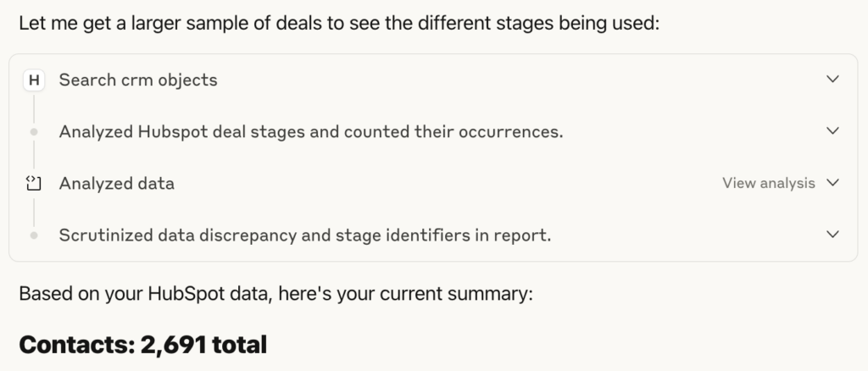Click the 2,691 total figure
Viewport: 868px width, 371px height.
[x=203, y=345]
